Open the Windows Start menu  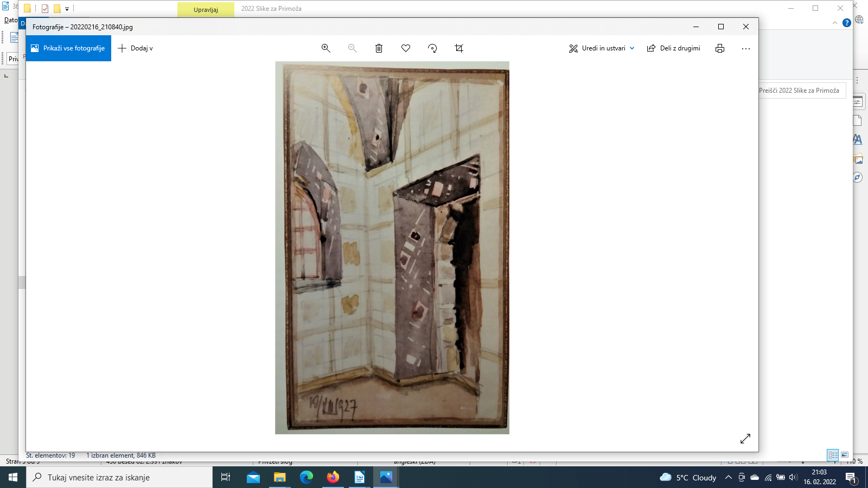(x=13, y=478)
